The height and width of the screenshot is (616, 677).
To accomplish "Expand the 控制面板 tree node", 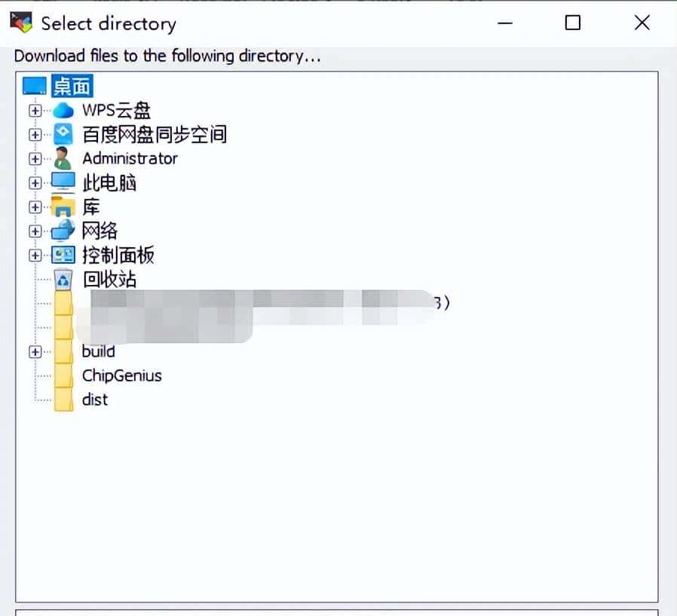I will click(x=35, y=255).
